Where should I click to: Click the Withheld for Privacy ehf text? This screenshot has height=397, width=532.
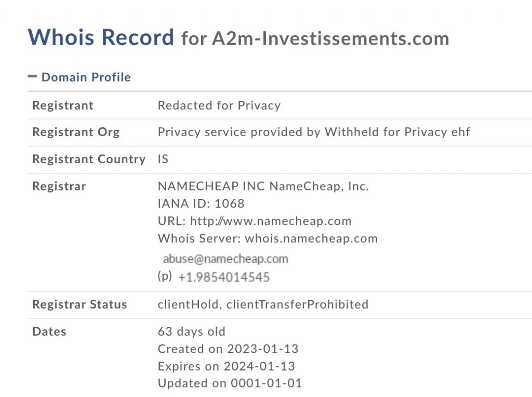397,132
